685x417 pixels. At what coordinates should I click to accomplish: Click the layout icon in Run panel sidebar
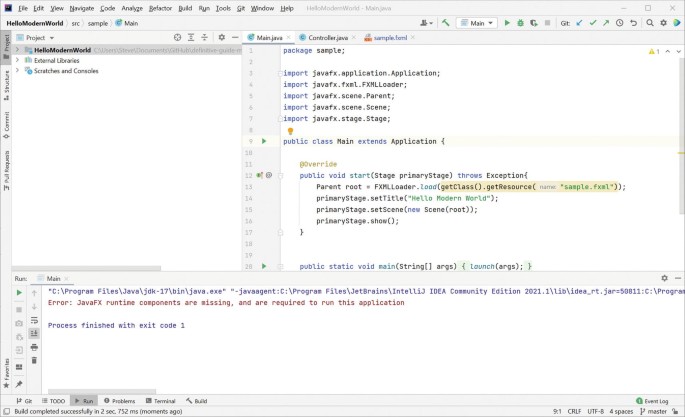(x=19, y=367)
